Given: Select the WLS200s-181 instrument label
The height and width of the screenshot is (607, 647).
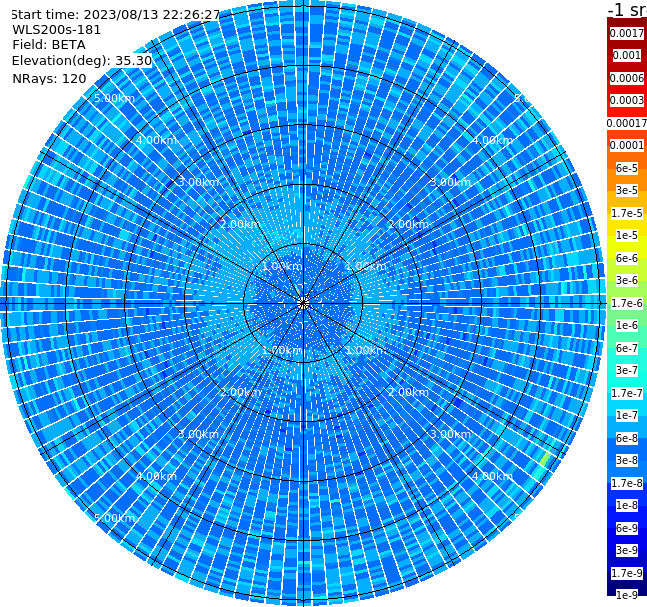Looking at the screenshot, I should click(57, 30).
